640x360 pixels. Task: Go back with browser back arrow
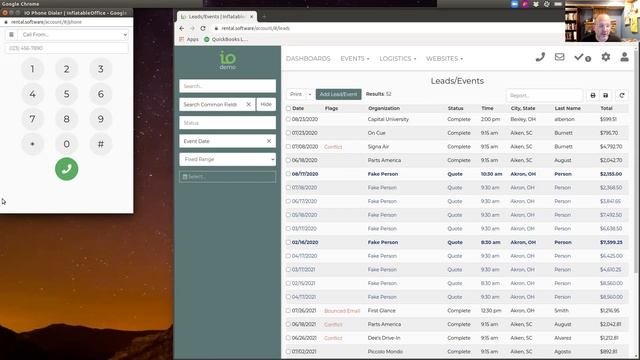(x=182, y=28)
